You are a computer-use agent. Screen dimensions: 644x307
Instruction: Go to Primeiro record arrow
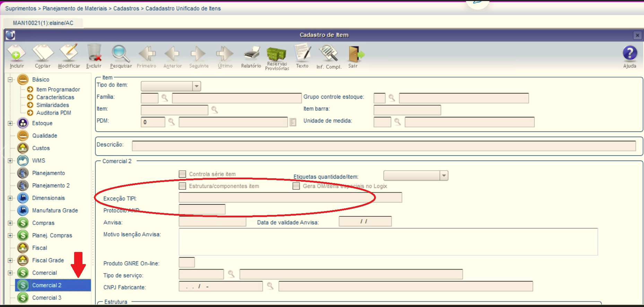click(147, 54)
